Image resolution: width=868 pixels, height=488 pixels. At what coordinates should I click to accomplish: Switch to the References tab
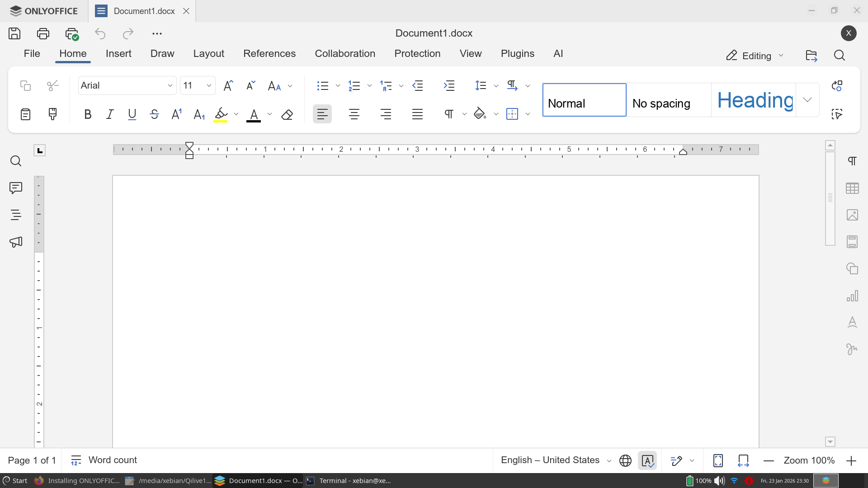[x=269, y=53]
